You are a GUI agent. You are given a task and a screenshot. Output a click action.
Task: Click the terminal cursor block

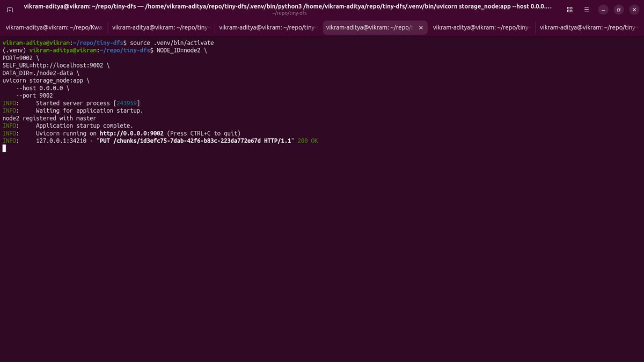pos(4,148)
